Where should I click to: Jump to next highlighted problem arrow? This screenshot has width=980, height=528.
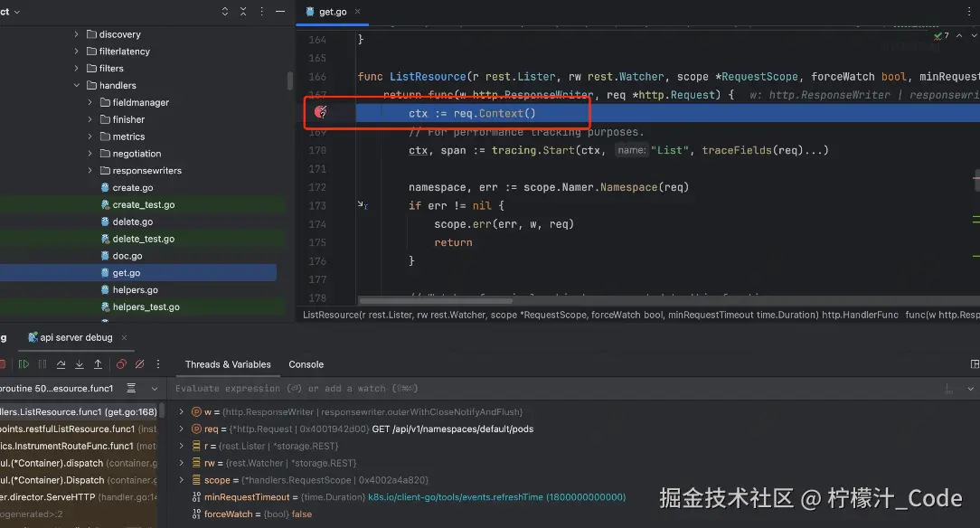(975, 35)
